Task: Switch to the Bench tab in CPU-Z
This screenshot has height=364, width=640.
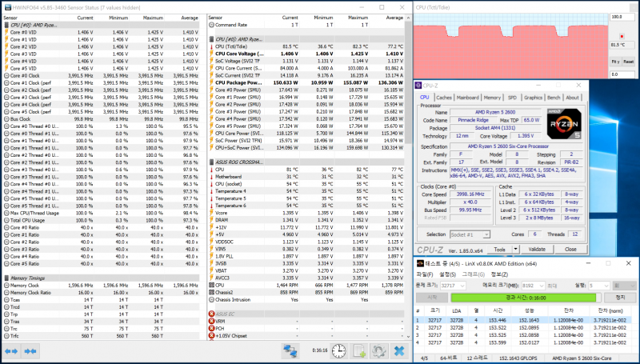Action: (554, 98)
